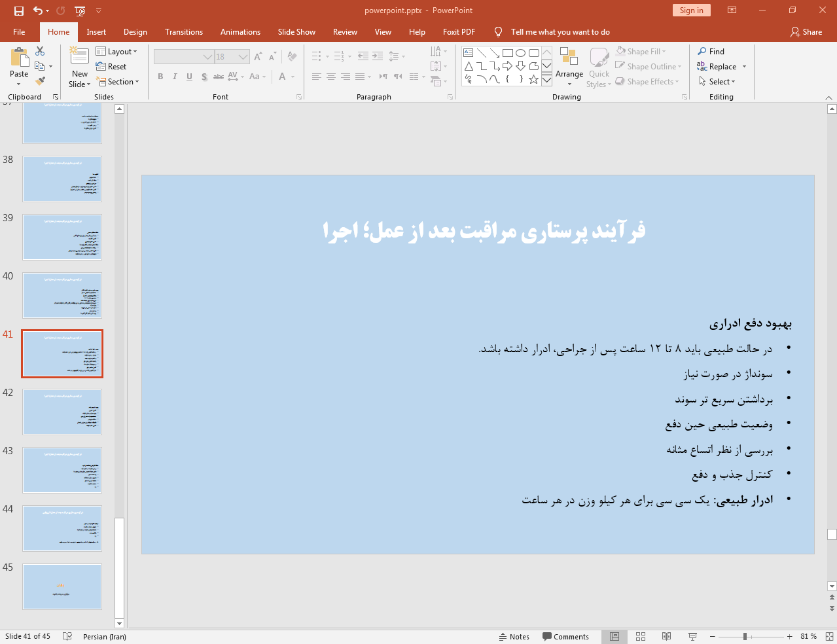Screen dimensions: 837x644
Task: Click the Notes button in status bar
Action: [x=514, y=636]
